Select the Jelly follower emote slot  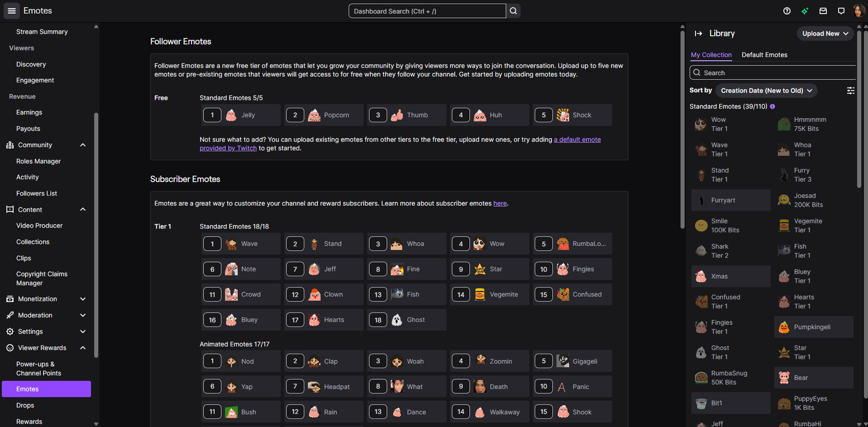241,115
